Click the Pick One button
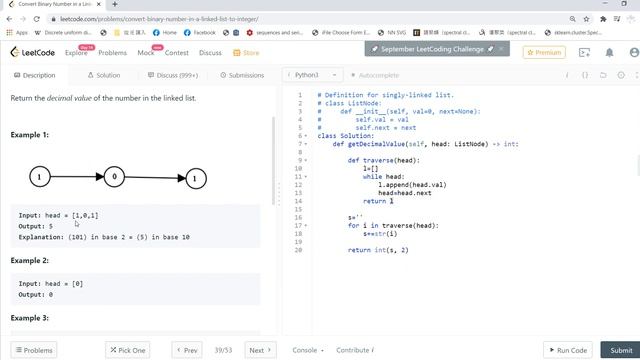The width and height of the screenshot is (640, 360). (x=128, y=350)
